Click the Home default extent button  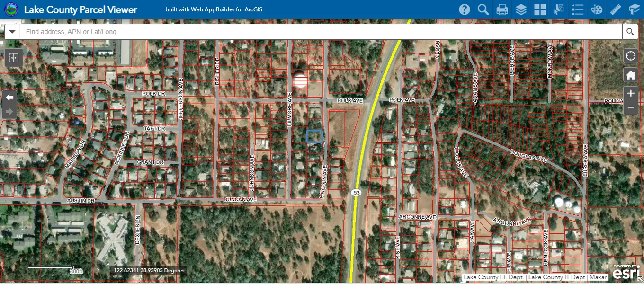[x=630, y=75]
